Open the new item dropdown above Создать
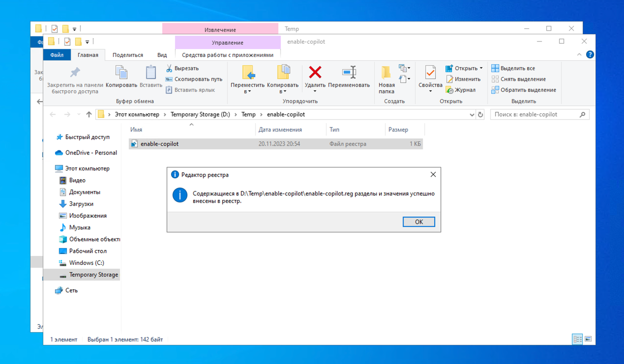This screenshot has height=364, width=624. [404, 68]
